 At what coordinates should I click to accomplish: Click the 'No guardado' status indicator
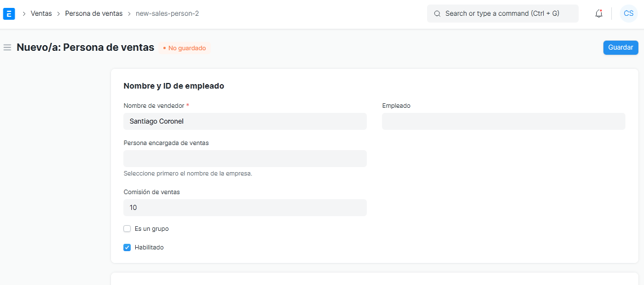184,49
